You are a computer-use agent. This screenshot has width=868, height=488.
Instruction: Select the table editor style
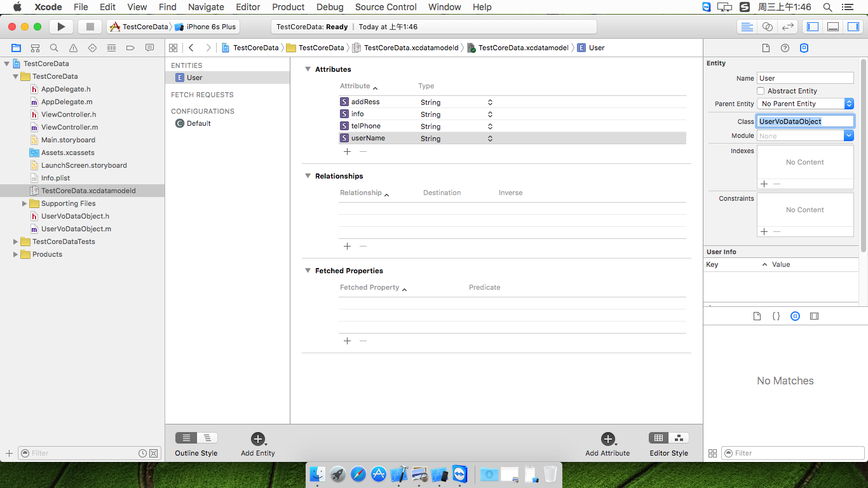[x=658, y=438]
